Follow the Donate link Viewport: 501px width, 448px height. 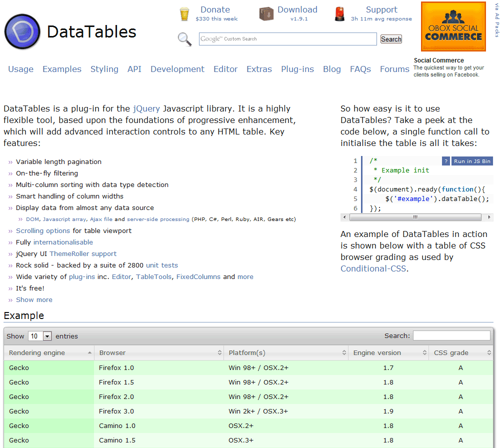215,9
